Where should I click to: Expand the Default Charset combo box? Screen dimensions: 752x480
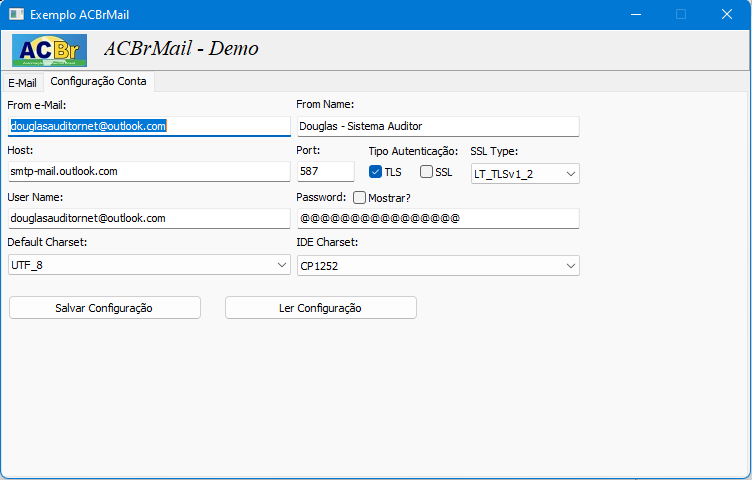(x=149, y=265)
